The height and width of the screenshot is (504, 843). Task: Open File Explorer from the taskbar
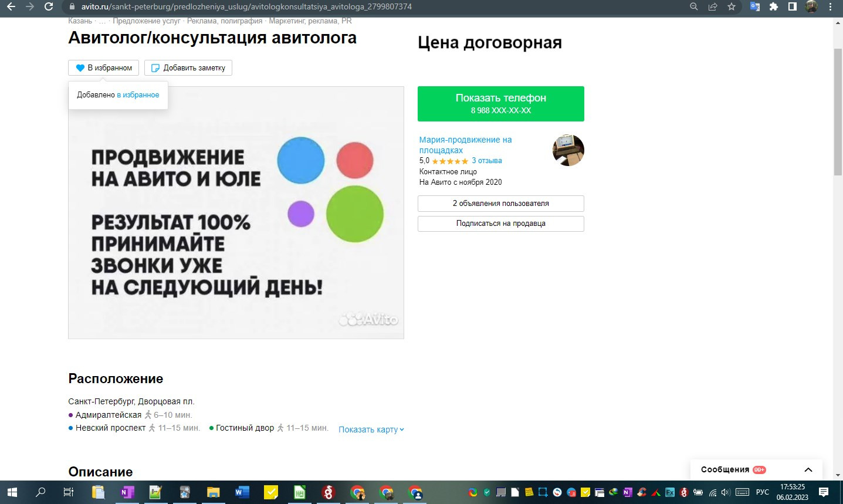coord(213,492)
